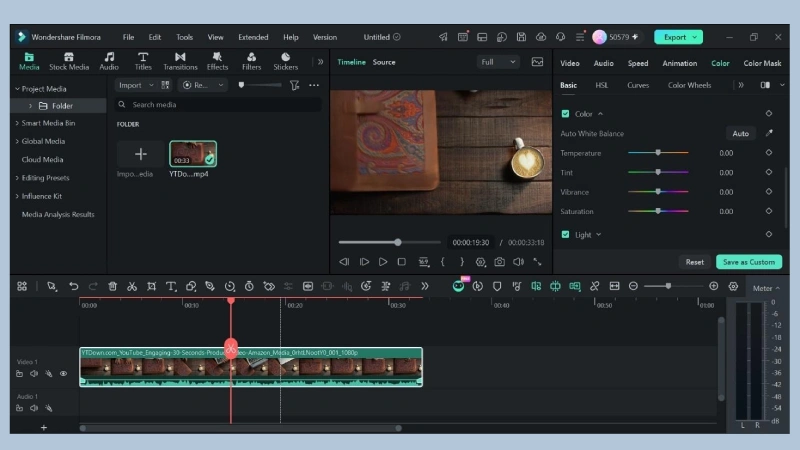
Task: Click the Vibrance slider
Action: pos(658,191)
